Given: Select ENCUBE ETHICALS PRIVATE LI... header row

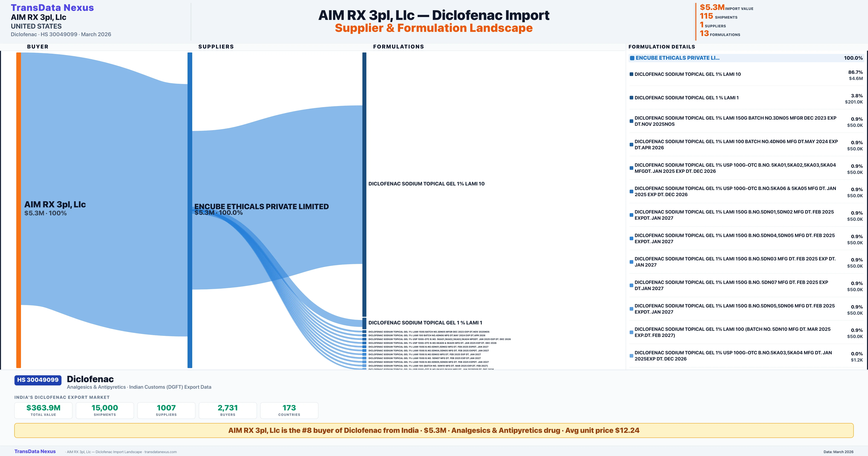Looking at the screenshot, I should pyautogui.click(x=677, y=58).
